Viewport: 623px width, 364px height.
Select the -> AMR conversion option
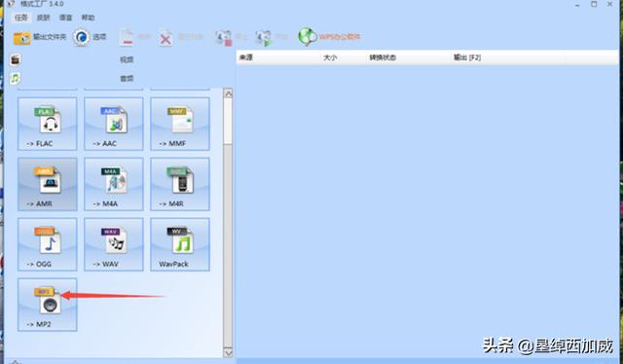point(48,184)
